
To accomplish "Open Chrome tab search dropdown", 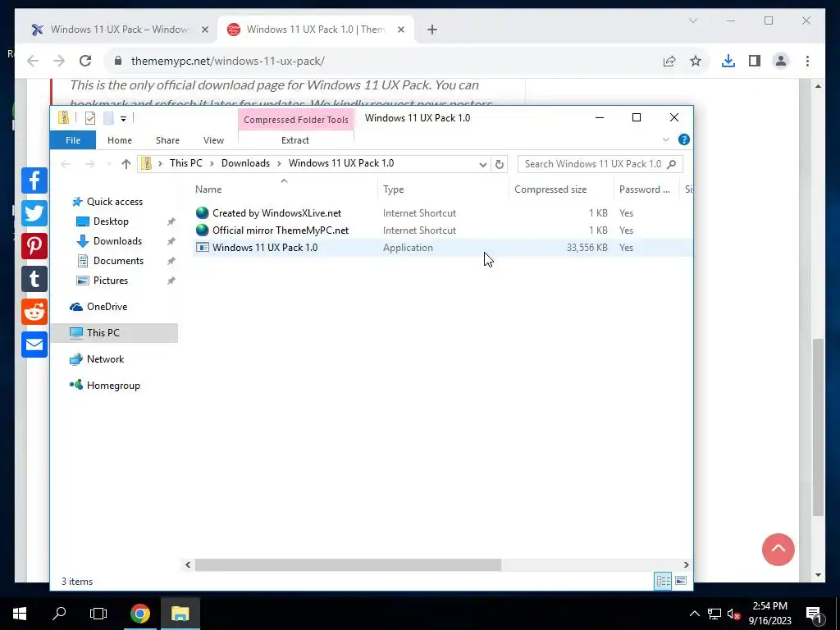I will (692, 21).
